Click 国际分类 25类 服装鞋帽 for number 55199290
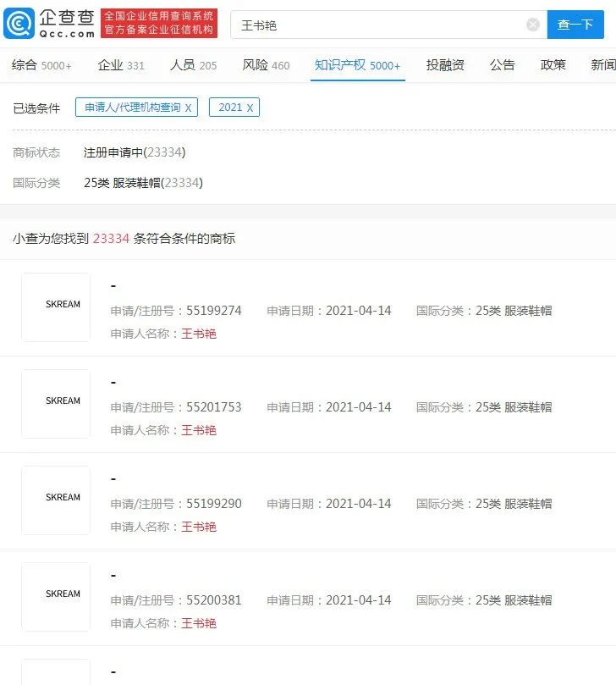Screen dimensions: 616x685 tap(484, 504)
